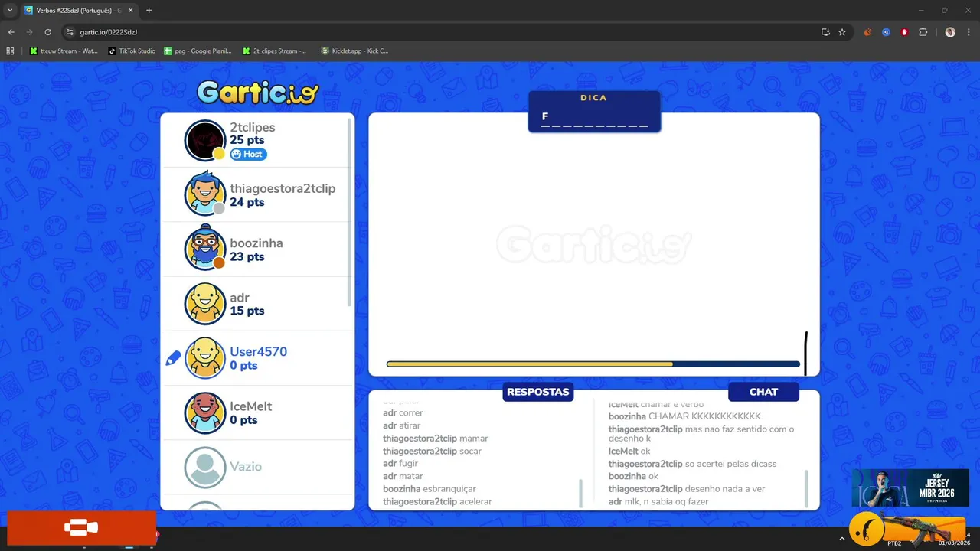Image resolution: width=980 pixels, height=551 pixels.
Task: Click the answer 'boozinha esbranquiçar'
Action: (x=430, y=489)
